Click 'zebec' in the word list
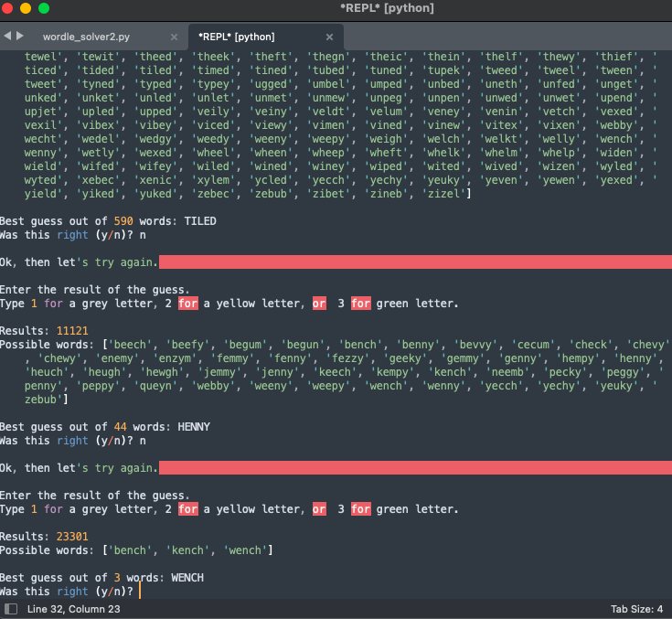The width and height of the screenshot is (672, 619). pos(213,194)
